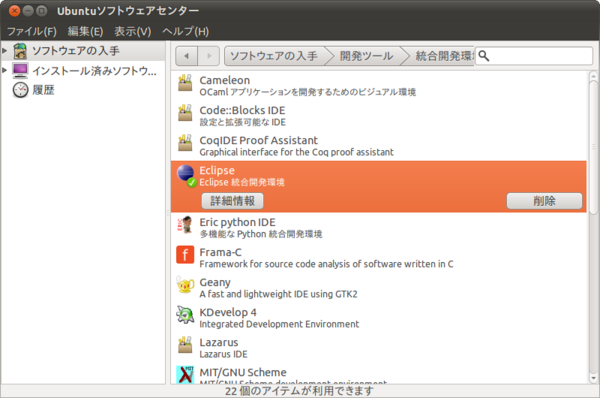This screenshot has height=398, width=600.
Task: Select the MIT/GNU Scheme list entry
Action: pyautogui.click(x=378, y=373)
